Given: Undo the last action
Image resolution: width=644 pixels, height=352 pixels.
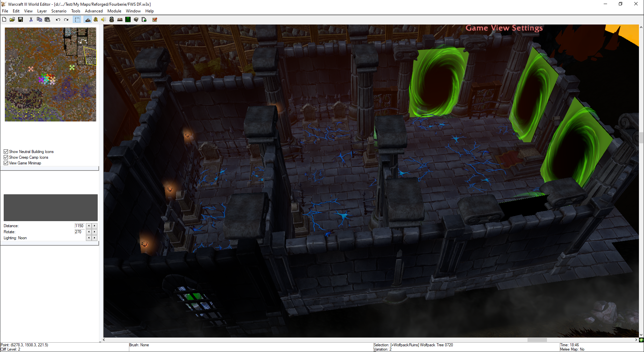Looking at the screenshot, I should (58, 19).
